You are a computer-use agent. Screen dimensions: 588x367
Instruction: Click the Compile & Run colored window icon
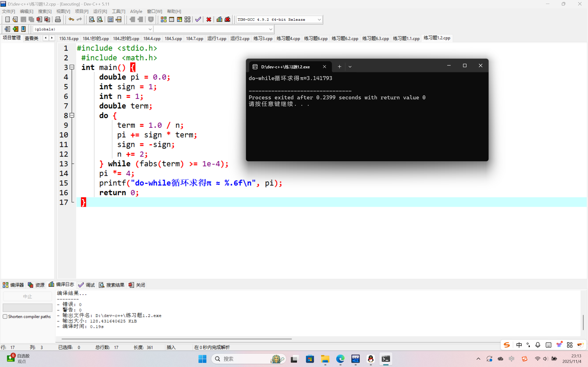pyautogui.click(x=179, y=19)
